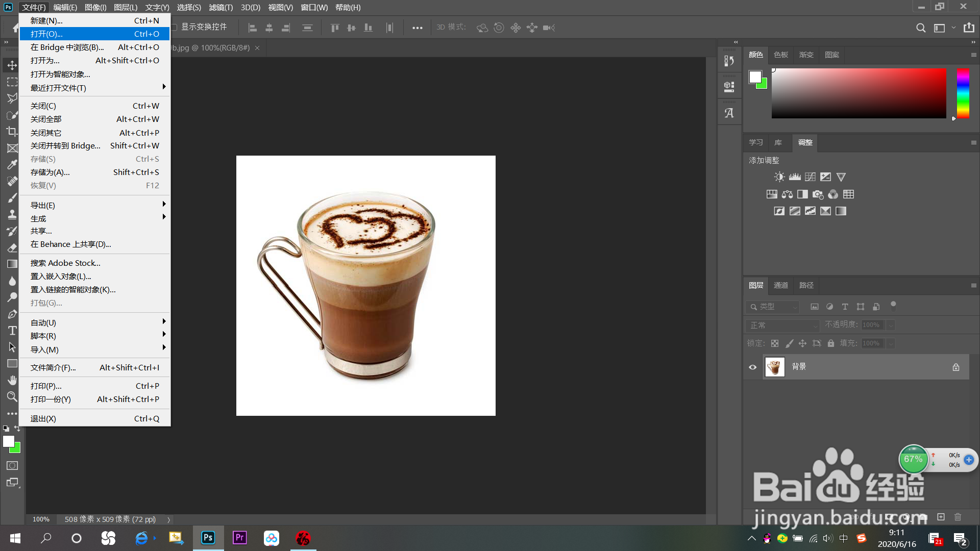The width and height of the screenshot is (980, 551).
Task: Pick a hue on the rainbow slider
Action: 963,93
